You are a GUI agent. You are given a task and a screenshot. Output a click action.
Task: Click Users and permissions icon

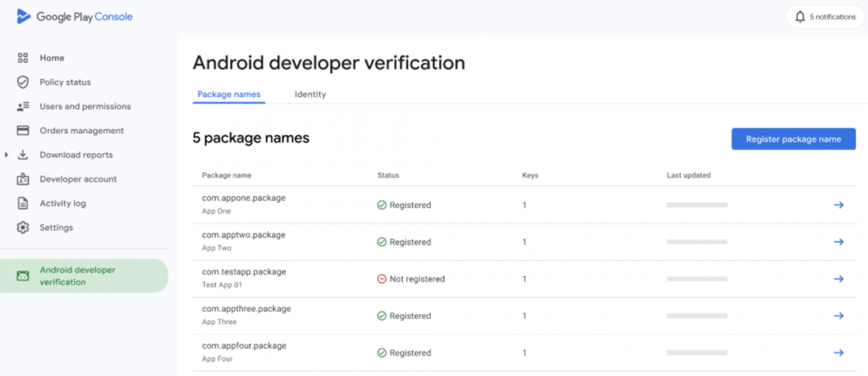click(23, 106)
